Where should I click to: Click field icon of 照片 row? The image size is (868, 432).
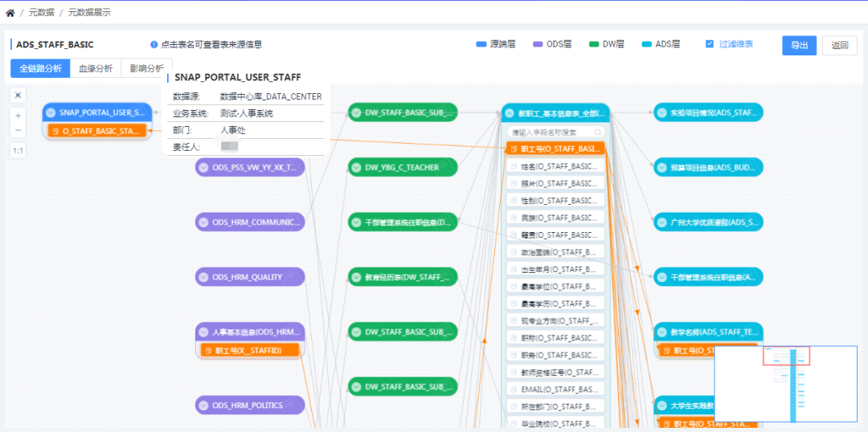[514, 183]
